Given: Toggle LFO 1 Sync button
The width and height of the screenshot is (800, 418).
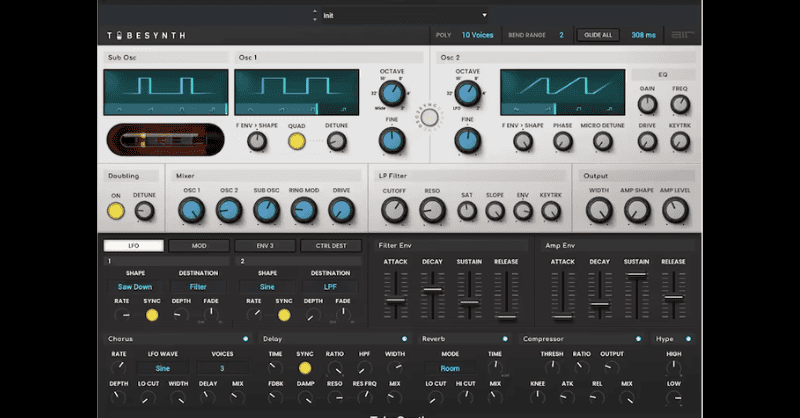Looking at the screenshot, I should pyautogui.click(x=152, y=315).
